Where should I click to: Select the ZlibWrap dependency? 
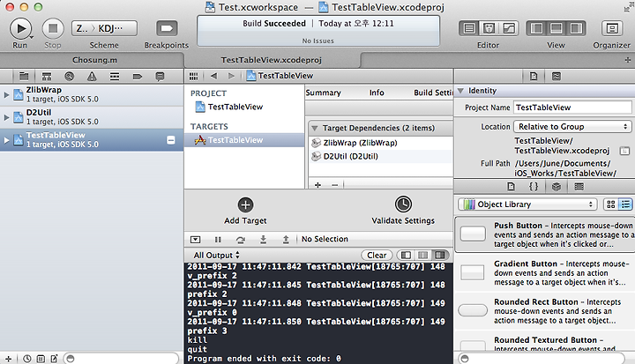380,143
